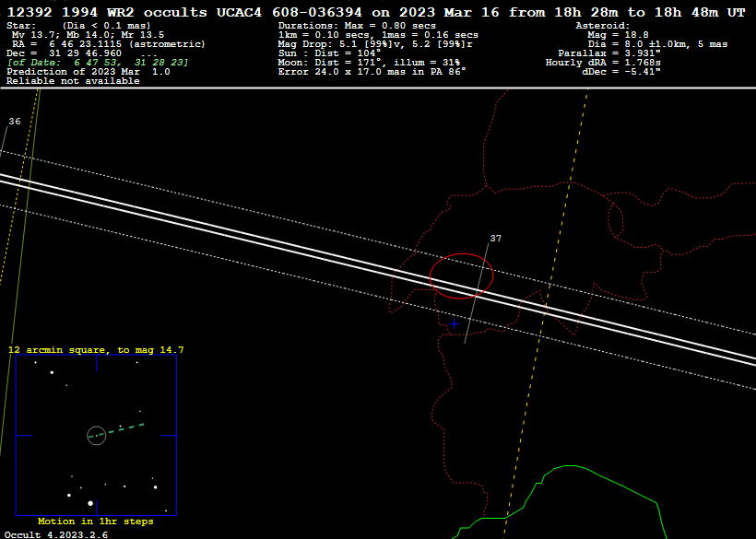Click the gray target star circle in chart
The image size is (756, 539).
97,436
